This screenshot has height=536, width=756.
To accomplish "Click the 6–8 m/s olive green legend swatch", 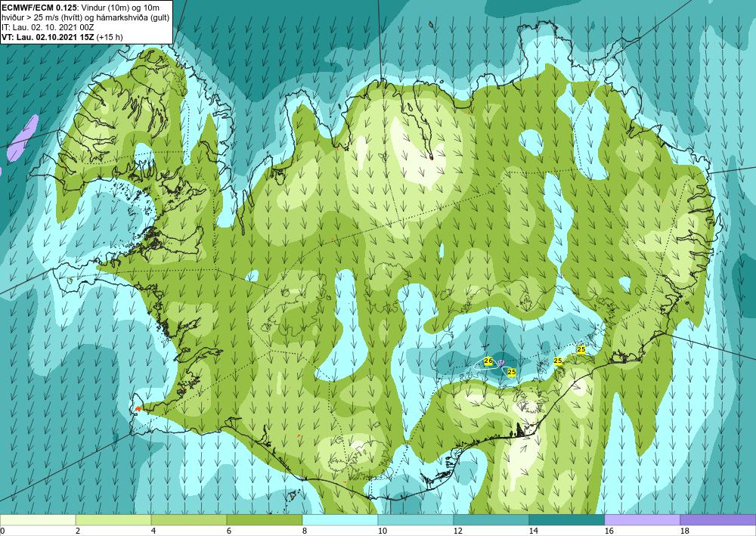I will (264, 519).
